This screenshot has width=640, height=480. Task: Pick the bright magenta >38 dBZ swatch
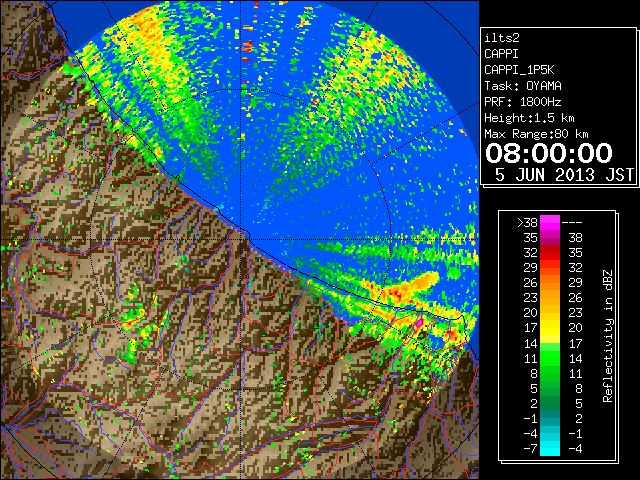550,222
